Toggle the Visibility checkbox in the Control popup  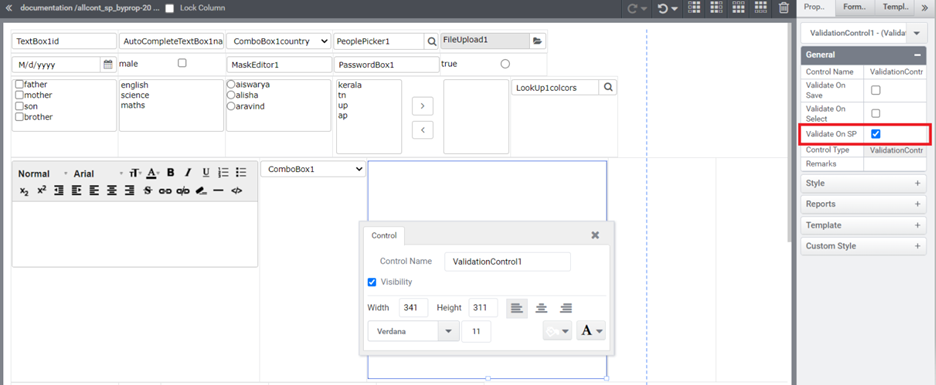click(x=372, y=282)
